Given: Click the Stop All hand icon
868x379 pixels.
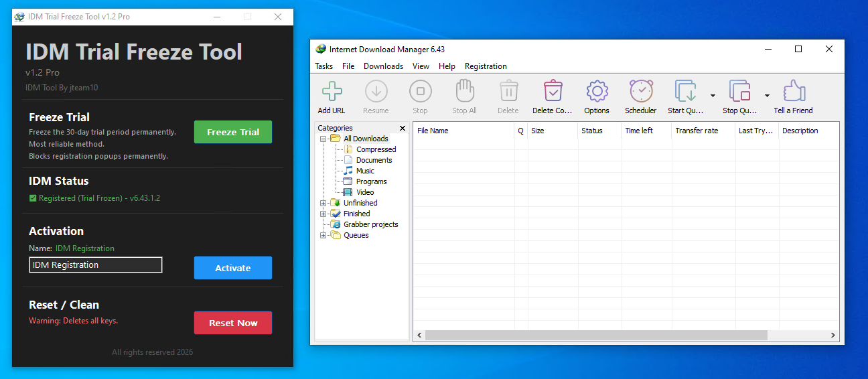Looking at the screenshot, I should [464, 90].
